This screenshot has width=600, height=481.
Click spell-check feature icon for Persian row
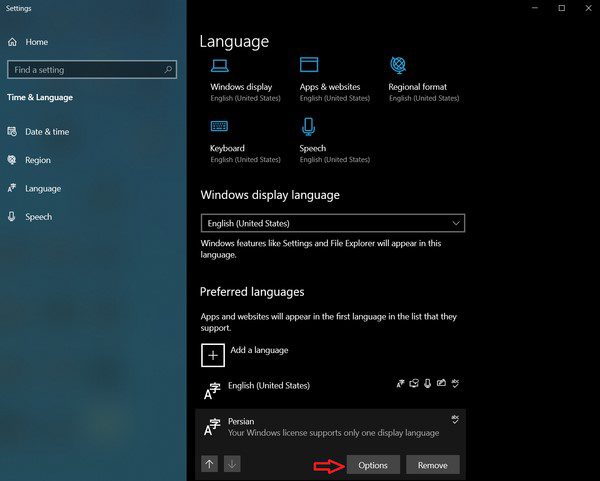click(x=455, y=419)
